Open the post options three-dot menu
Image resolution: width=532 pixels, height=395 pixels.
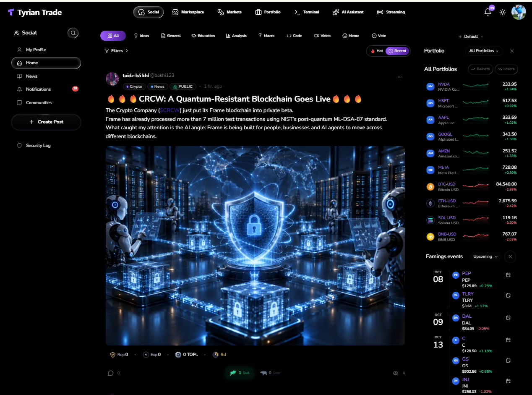tap(399, 77)
